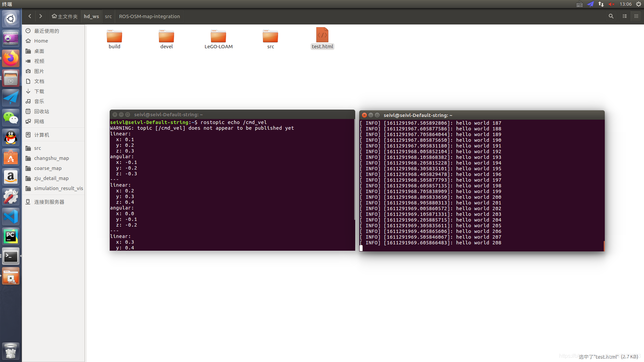
Task: Select the src breadcrumb path item
Action: point(107,16)
